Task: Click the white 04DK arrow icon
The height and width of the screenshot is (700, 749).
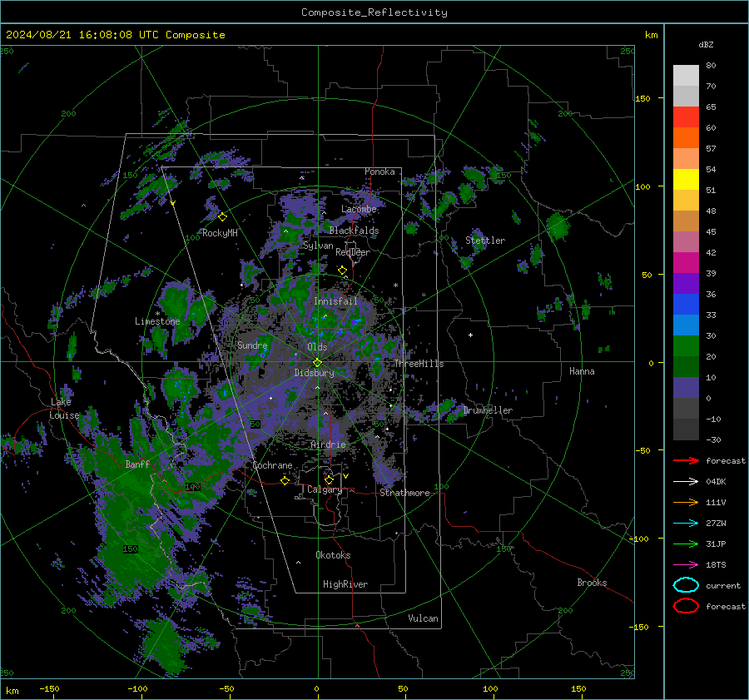Action: (686, 482)
